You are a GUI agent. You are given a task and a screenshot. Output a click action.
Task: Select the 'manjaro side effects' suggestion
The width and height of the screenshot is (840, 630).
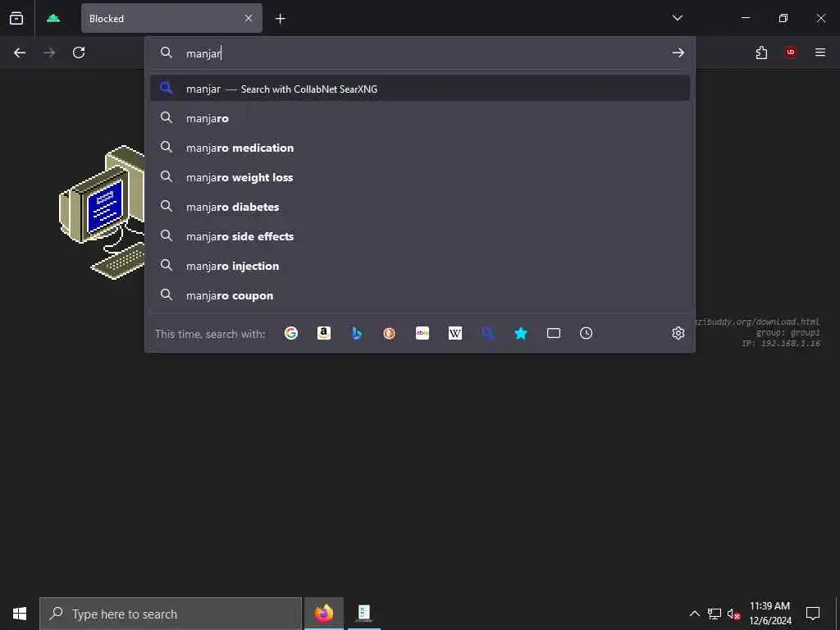(420, 235)
